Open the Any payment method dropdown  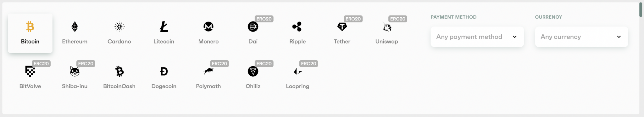click(477, 37)
